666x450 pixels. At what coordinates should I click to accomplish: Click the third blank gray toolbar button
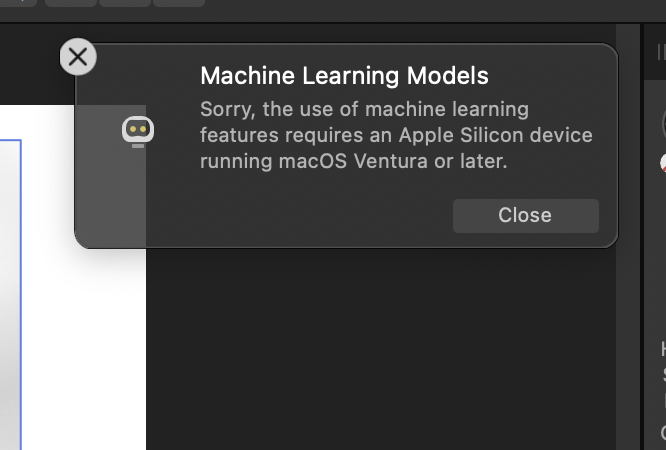click(179, 3)
